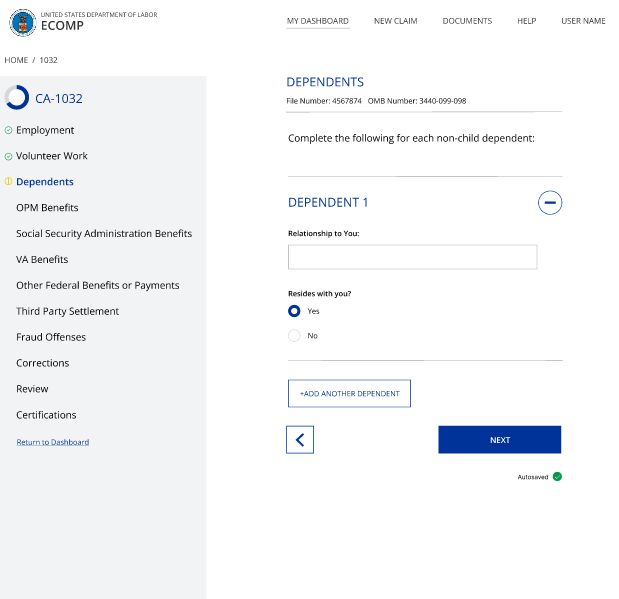Open the User Name menu
Screen dimensions: 619x599
583,21
